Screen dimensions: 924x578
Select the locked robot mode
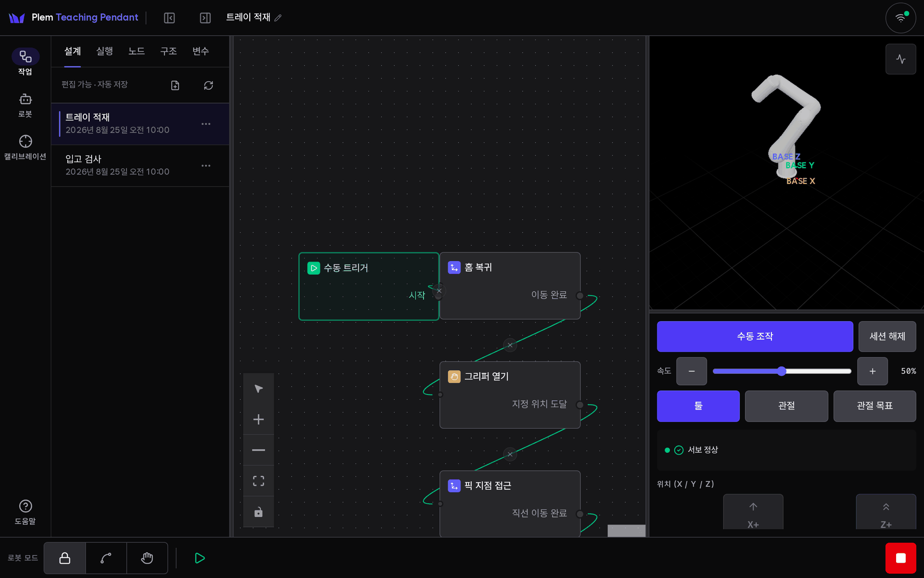(65, 558)
